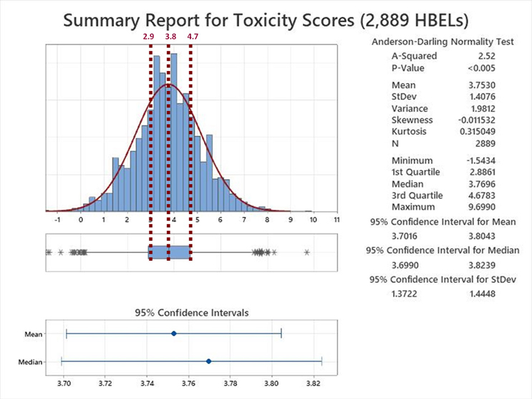The height and width of the screenshot is (399, 532).
Task: Select '95% Confidence Interval for StDev' heading
Action: (x=442, y=280)
